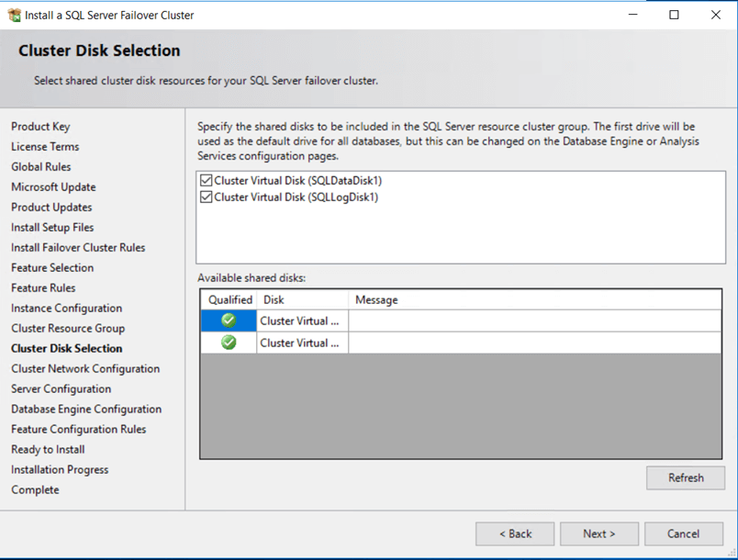Click the SQL Server setup icon in title bar
This screenshot has width=738, height=560.
(14, 15)
